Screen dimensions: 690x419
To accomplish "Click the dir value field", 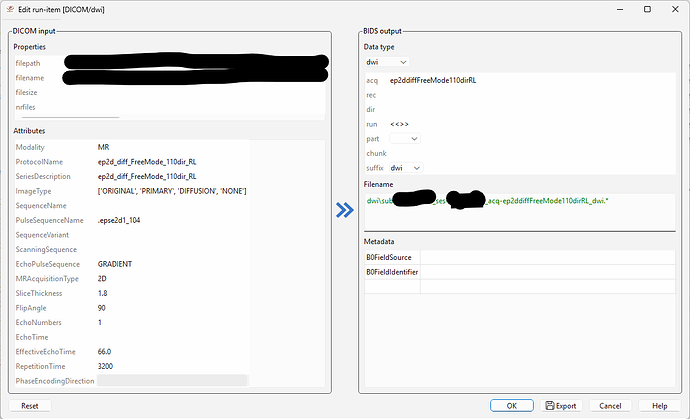I will [532, 109].
